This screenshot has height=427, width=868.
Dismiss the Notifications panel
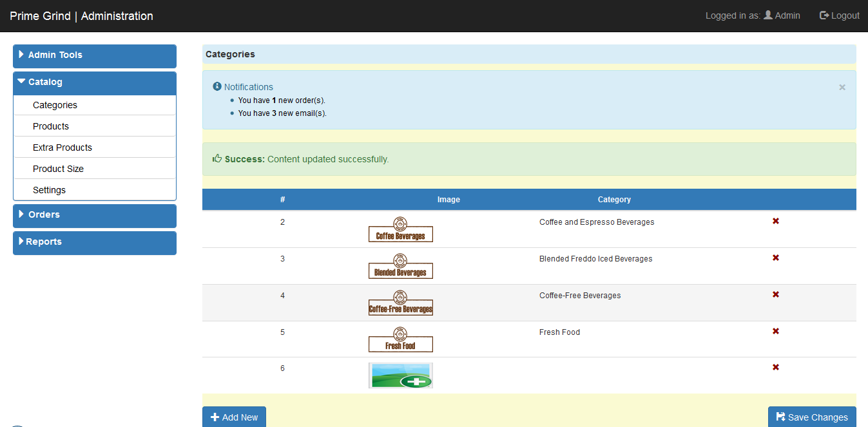point(842,87)
